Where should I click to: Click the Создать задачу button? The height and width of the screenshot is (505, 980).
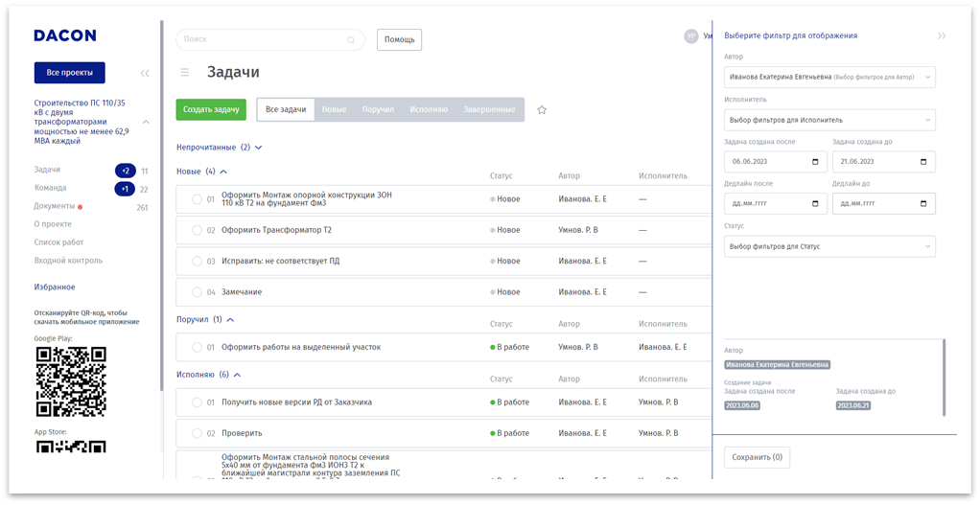tap(211, 109)
